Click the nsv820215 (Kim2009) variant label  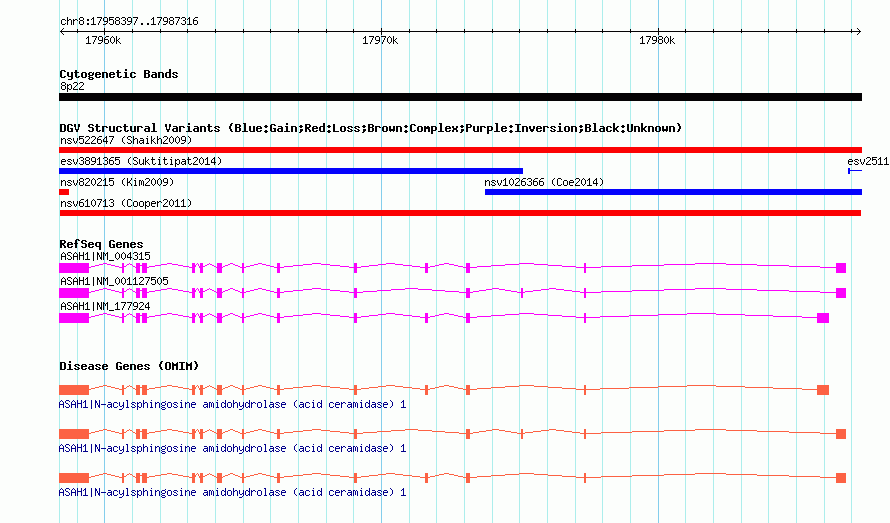(117, 182)
